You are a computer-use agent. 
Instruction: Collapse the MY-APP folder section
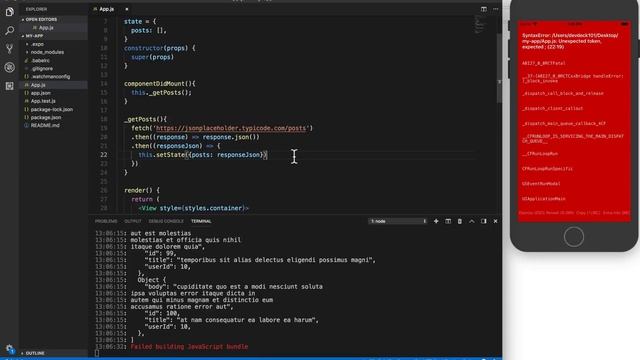(x=34, y=36)
